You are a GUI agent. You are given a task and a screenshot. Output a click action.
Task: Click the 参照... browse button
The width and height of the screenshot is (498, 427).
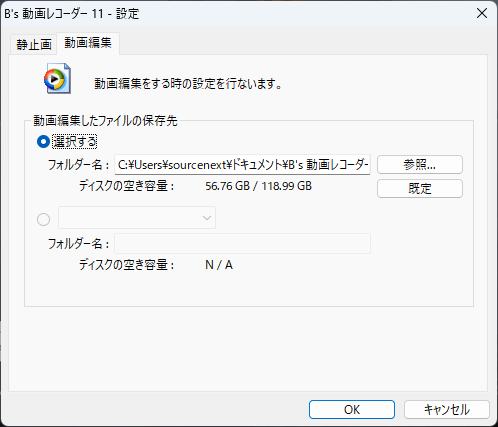coord(420,164)
